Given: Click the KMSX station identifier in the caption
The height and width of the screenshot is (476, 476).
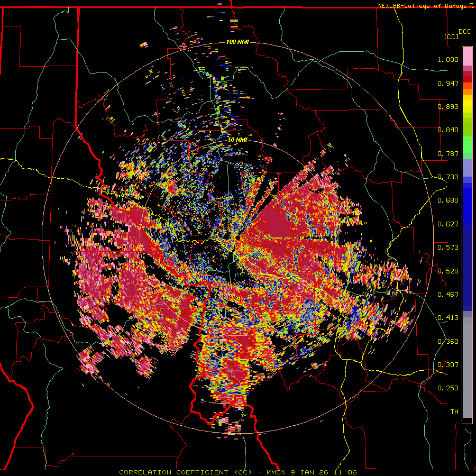Looking at the screenshot, I should click(x=276, y=472).
